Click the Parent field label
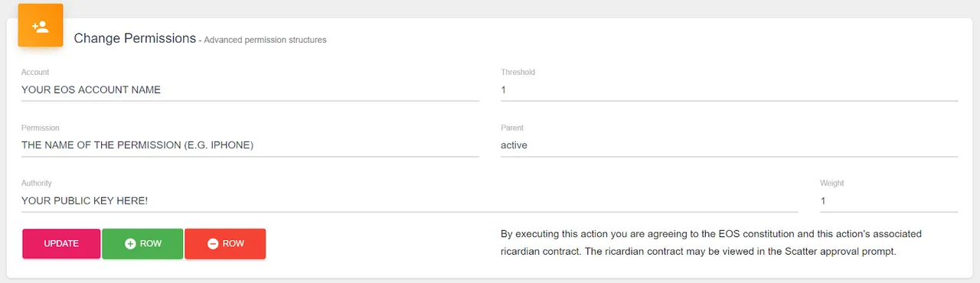This screenshot has width=980, height=283. (512, 128)
